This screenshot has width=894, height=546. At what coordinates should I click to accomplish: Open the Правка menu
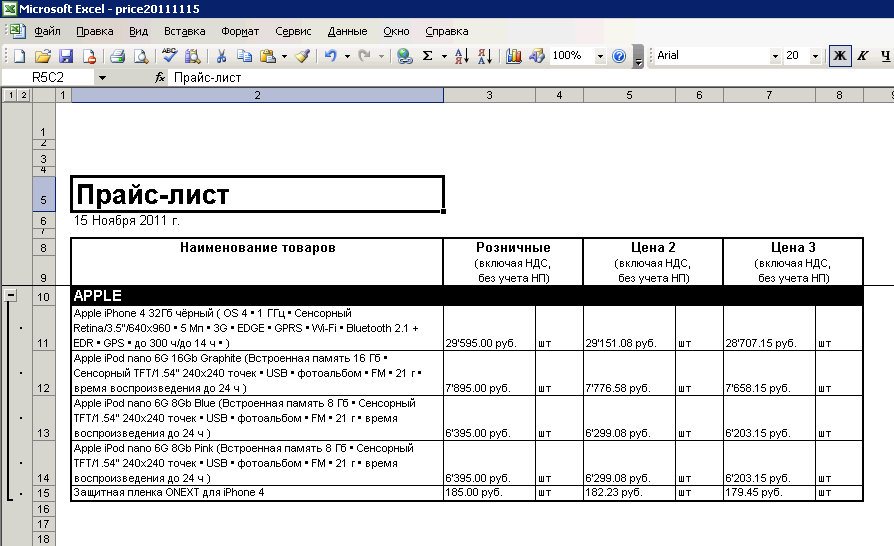click(95, 31)
